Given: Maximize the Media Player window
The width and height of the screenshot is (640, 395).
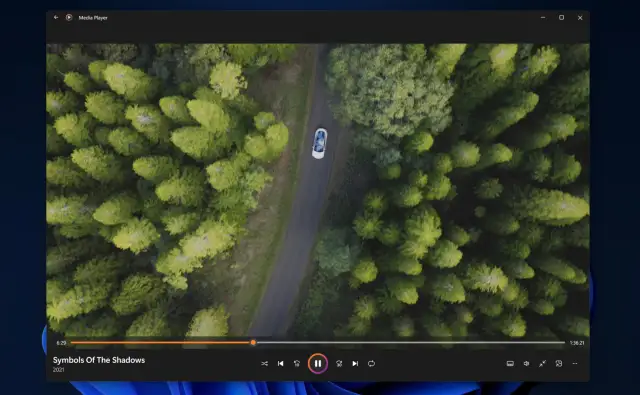Looking at the screenshot, I should tap(562, 18).
